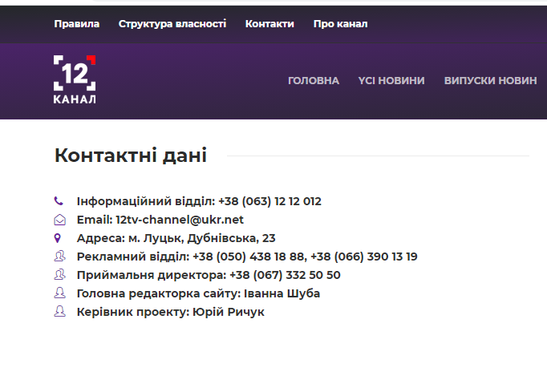Open the Про канал page

point(340,24)
